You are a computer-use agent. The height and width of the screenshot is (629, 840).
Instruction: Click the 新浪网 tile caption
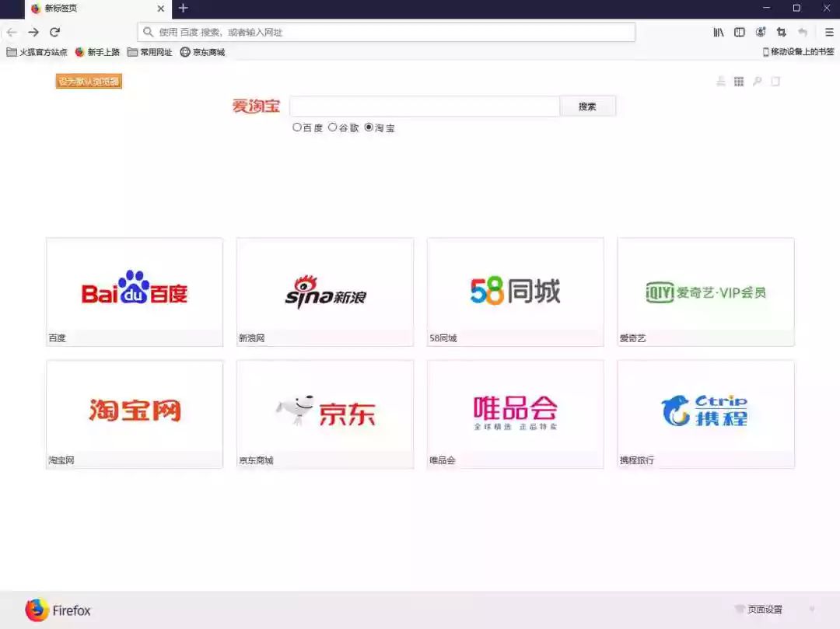tap(252, 338)
